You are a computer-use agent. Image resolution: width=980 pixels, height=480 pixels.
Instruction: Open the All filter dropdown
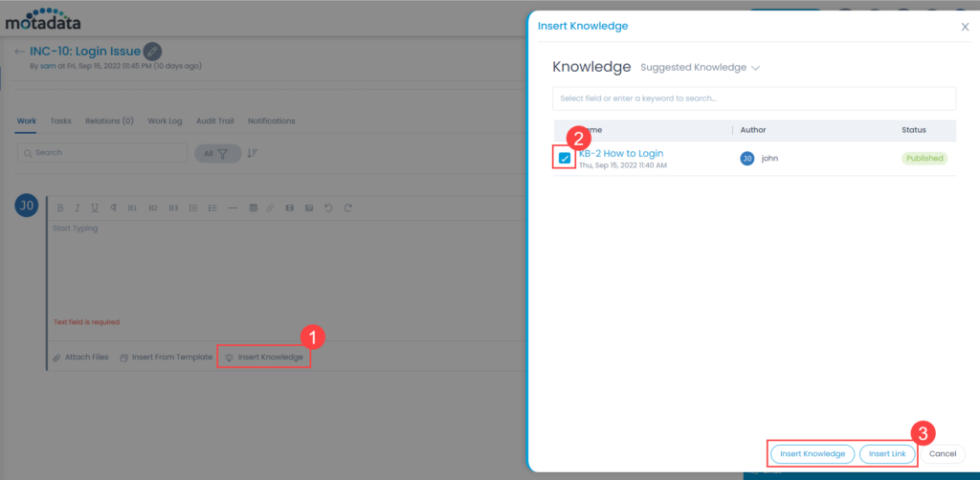[217, 153]
